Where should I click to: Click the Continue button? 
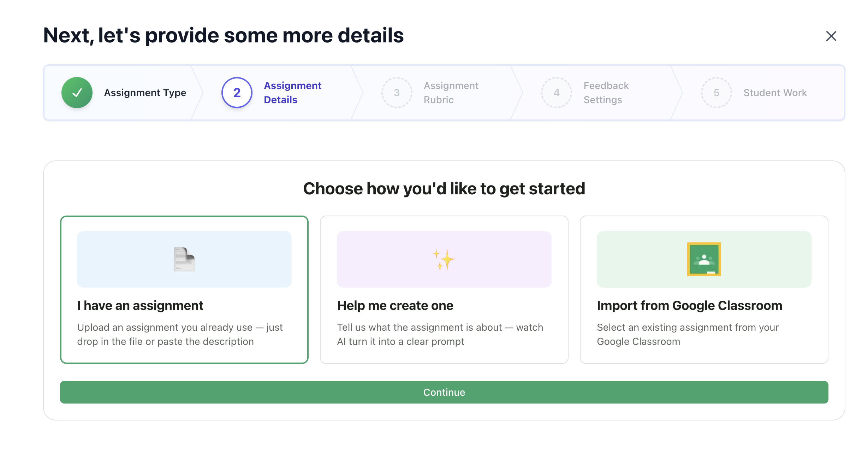click(x=444, y=392)
